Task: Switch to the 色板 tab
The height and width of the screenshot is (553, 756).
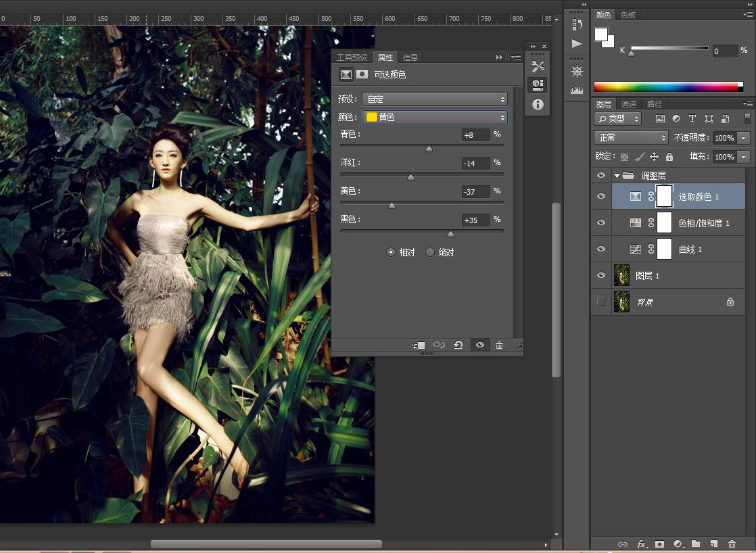Action: (x=628, y=15)
